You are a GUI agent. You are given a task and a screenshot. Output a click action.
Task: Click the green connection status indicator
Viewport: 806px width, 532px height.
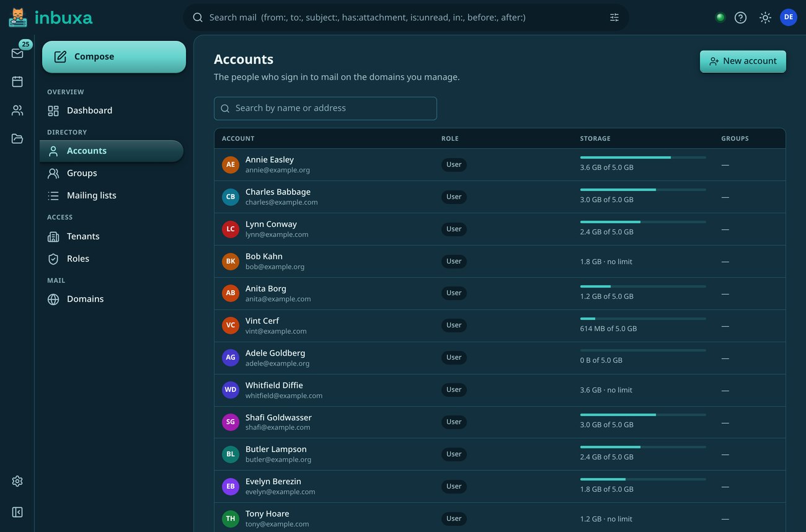pyautogui.click(x=720, y=17)
